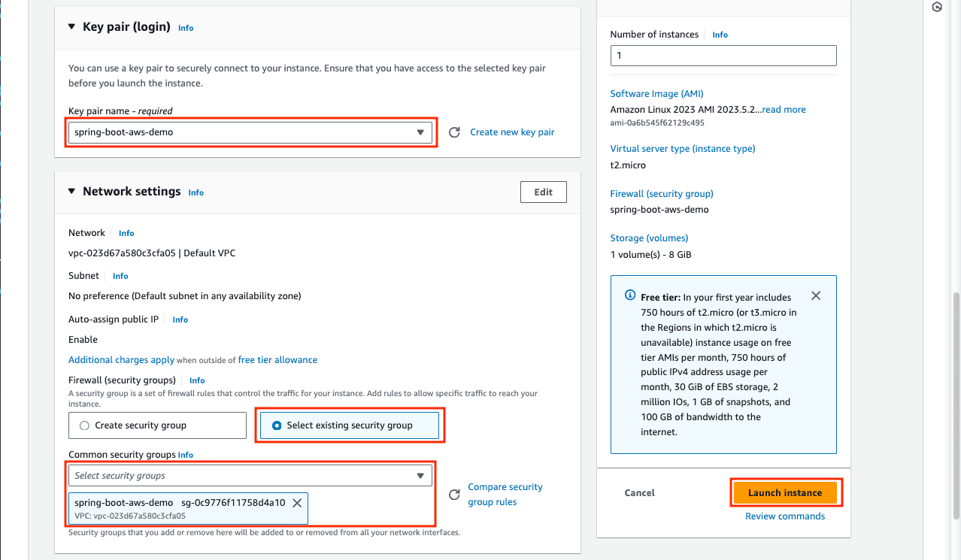Select the Create security group radio option
This screenshot has height=560, width=961.
[x=84, y=425]
